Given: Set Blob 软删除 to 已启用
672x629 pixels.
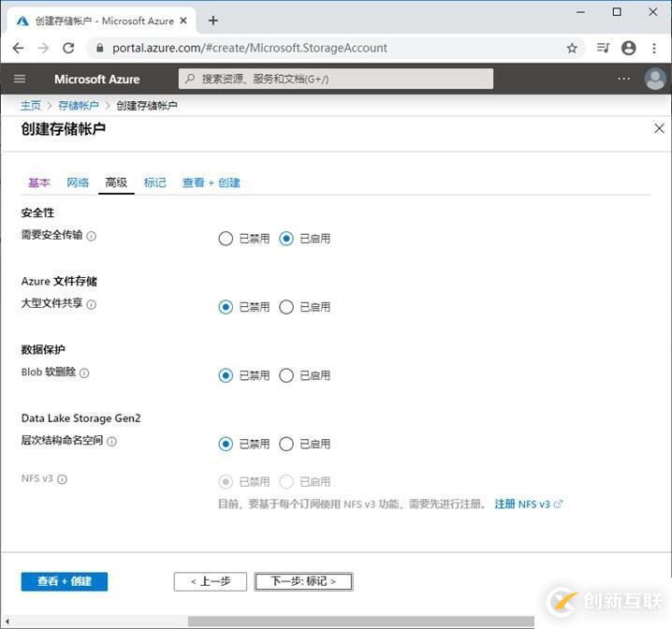Looking at the screenshot, I should (x=286, y=375).
